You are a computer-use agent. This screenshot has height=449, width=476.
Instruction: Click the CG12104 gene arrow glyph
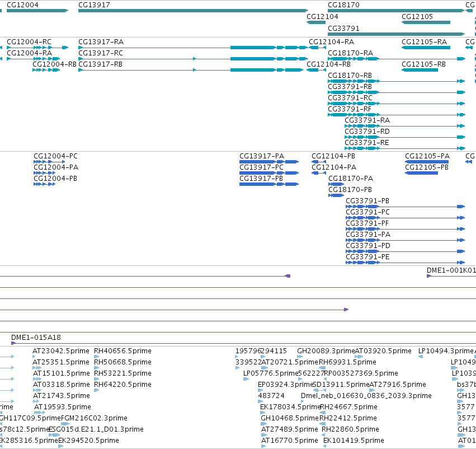click(x=316, y=22)
